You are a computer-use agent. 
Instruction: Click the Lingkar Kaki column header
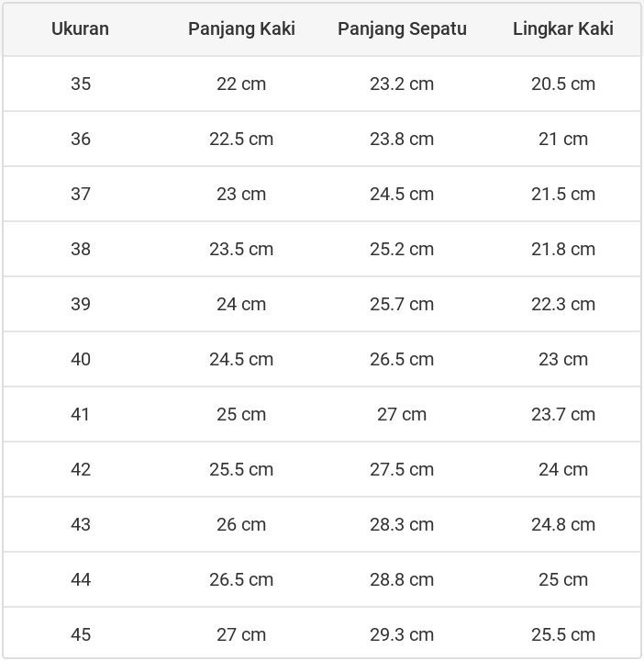[x=562, y=28]
